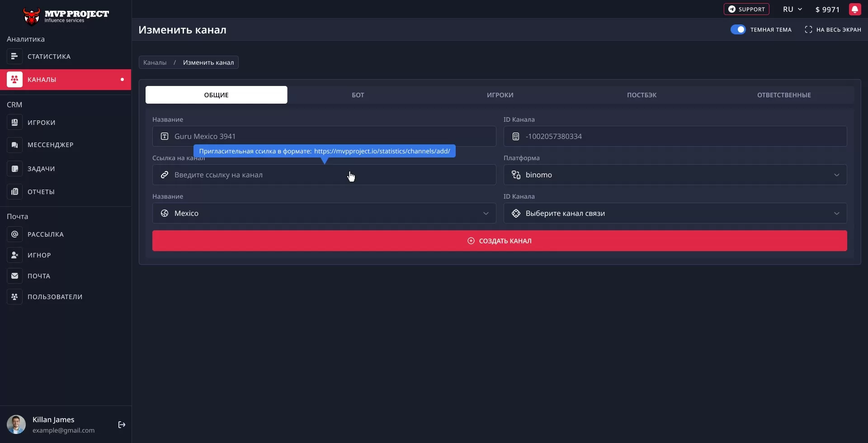The image size is (868, 443).
Task: Open the RU language selector
Action: click(x=792, y=9)
